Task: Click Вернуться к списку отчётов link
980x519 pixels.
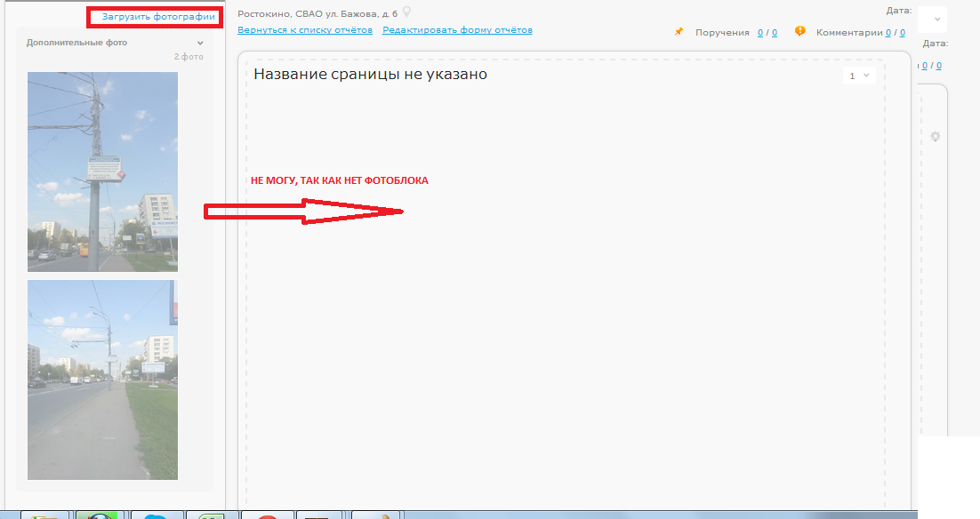Action: (x=305, y=30)
